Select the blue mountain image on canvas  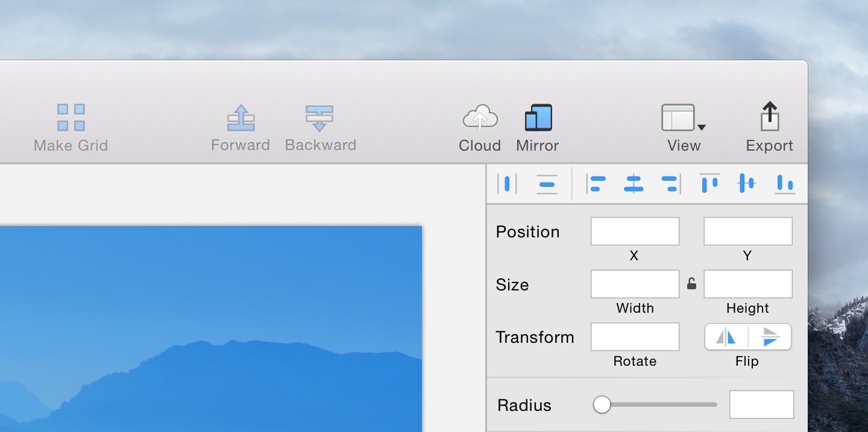pos(211,329)
